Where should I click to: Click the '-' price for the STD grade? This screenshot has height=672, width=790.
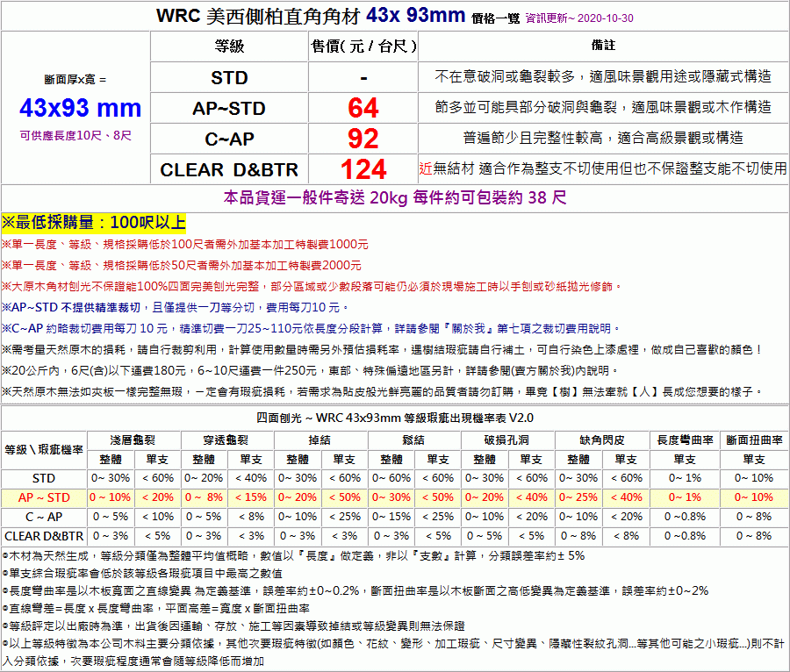click(363, 78)
